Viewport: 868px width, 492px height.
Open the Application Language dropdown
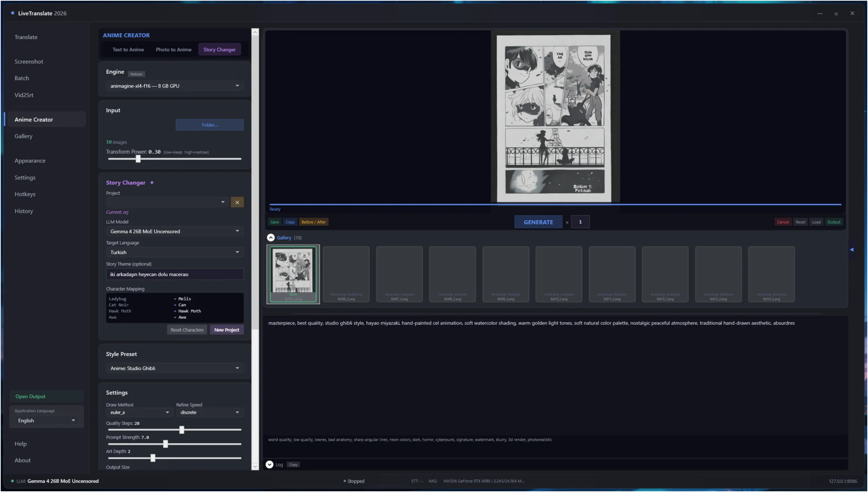click(46, 420)
